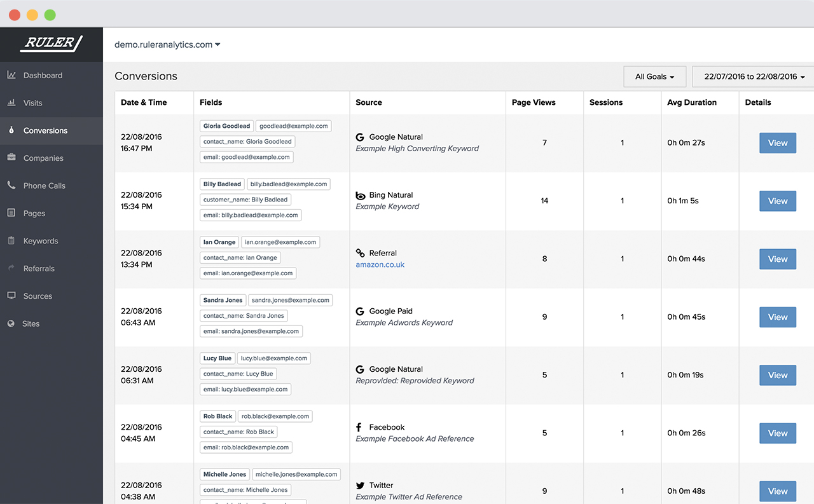Viewport: 814px width, 504px height.
Task: Click the Facebook icon in Rob Black's row
Action: point(359,427)
